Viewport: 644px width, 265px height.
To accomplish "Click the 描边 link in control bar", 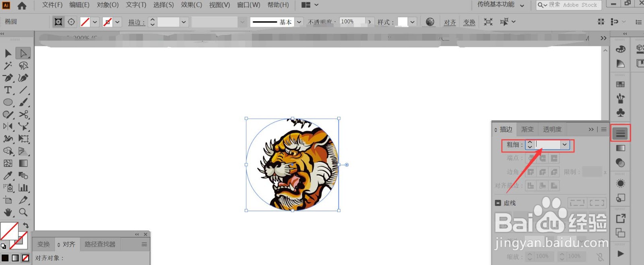I will click(136, 22).
